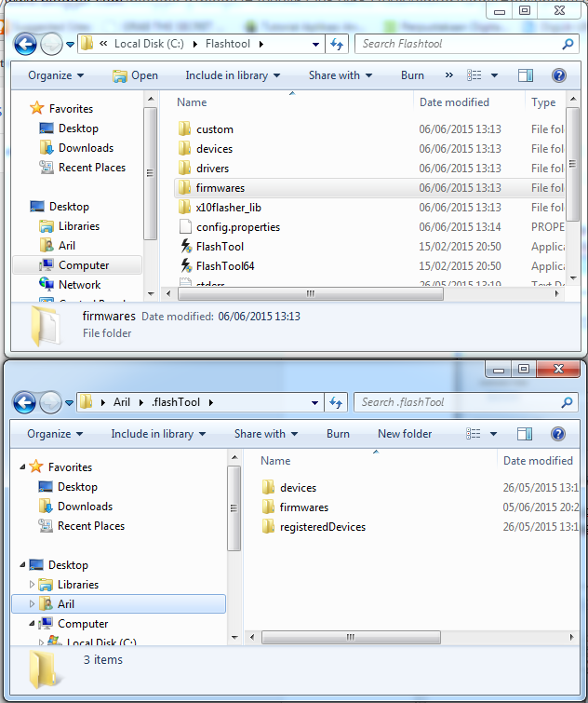Click horizontal scrollbar in Flashtool file list
588x703 pixels.
tap(311, 293)
